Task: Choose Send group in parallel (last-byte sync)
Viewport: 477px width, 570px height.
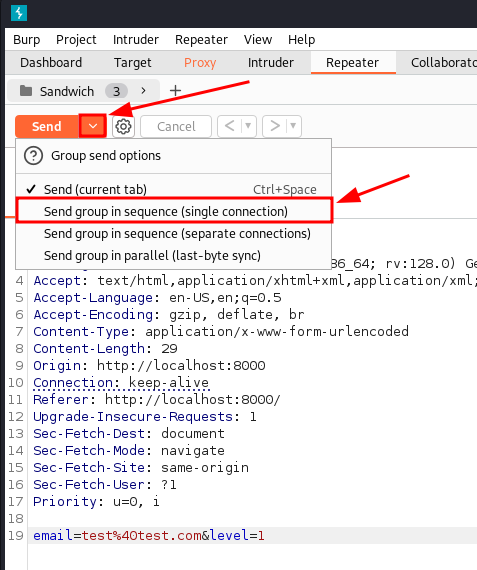Action: pos(174,256)
